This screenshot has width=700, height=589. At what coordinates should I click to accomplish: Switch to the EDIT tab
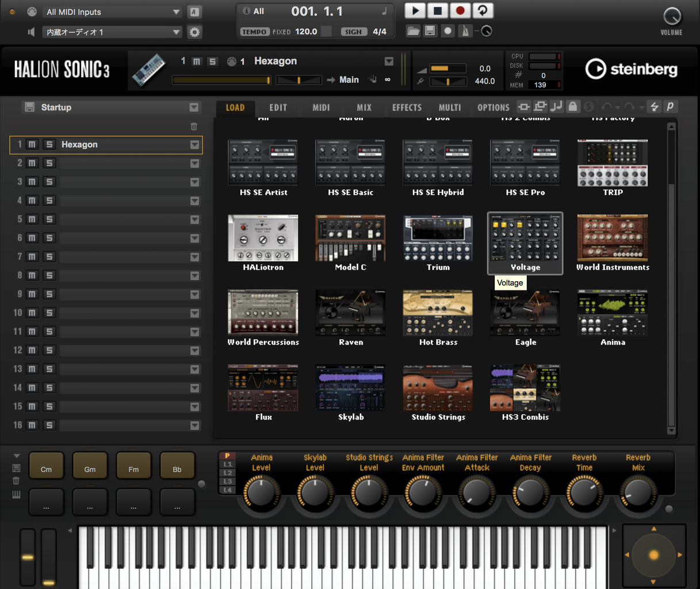coord(278,108)
